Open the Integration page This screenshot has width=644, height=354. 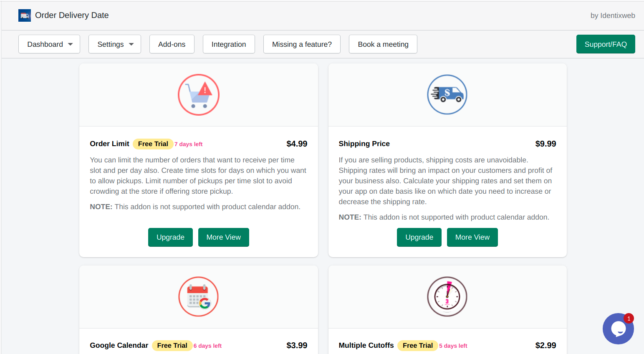click(x=229, y=44)
